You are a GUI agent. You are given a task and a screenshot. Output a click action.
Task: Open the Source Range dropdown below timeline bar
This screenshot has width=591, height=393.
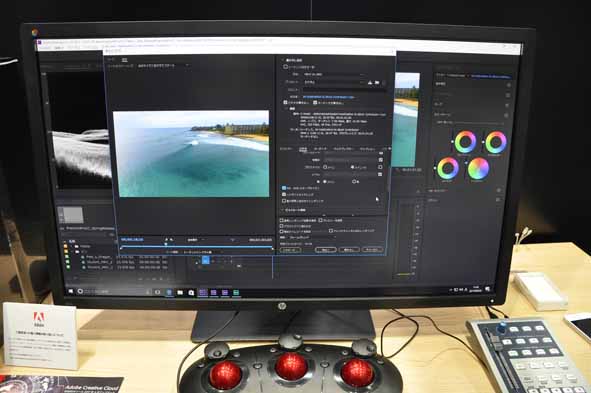tap(202, 252)
